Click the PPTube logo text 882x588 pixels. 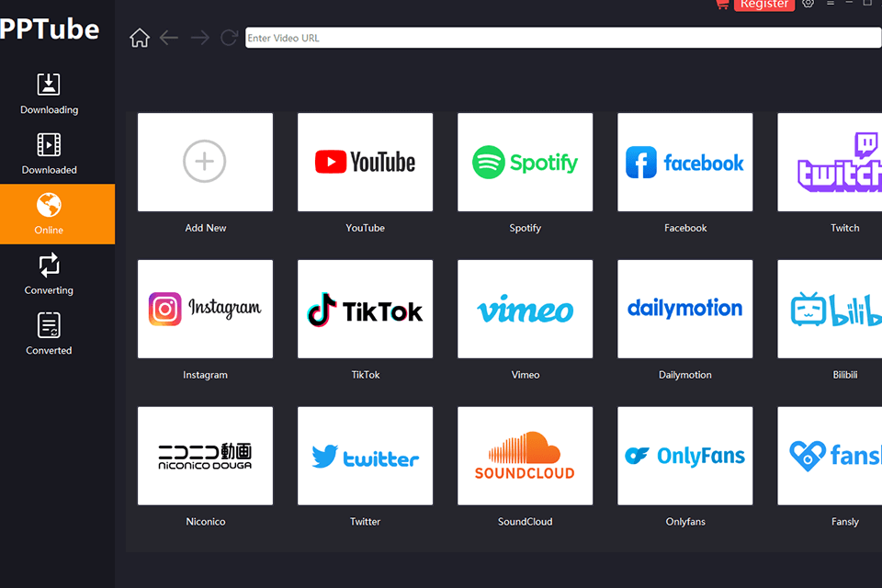point(50,29)
